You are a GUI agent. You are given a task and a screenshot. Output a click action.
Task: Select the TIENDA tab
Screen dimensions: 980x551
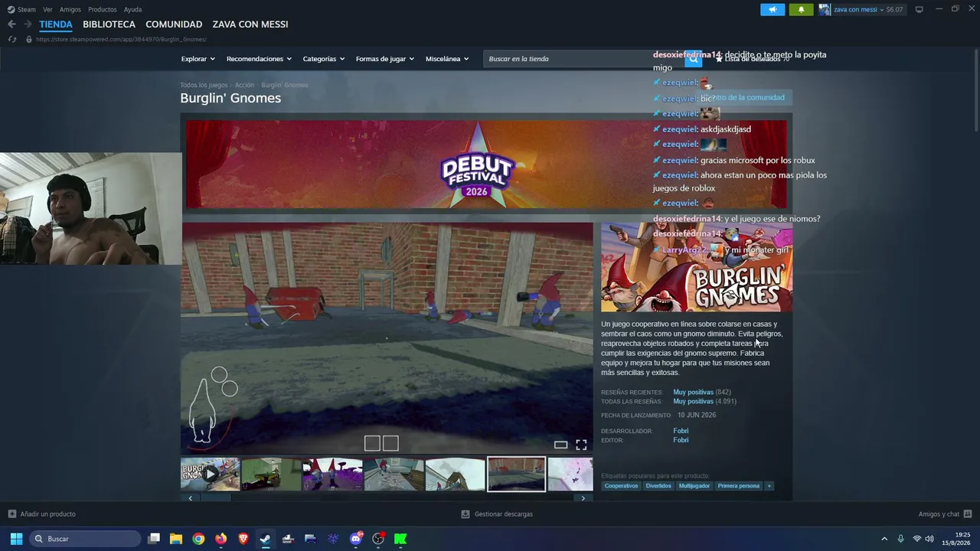[56, 24]
